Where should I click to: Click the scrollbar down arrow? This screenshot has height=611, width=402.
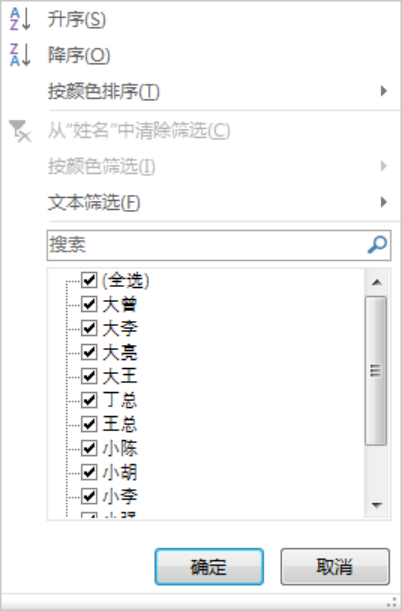coord(376,505)
